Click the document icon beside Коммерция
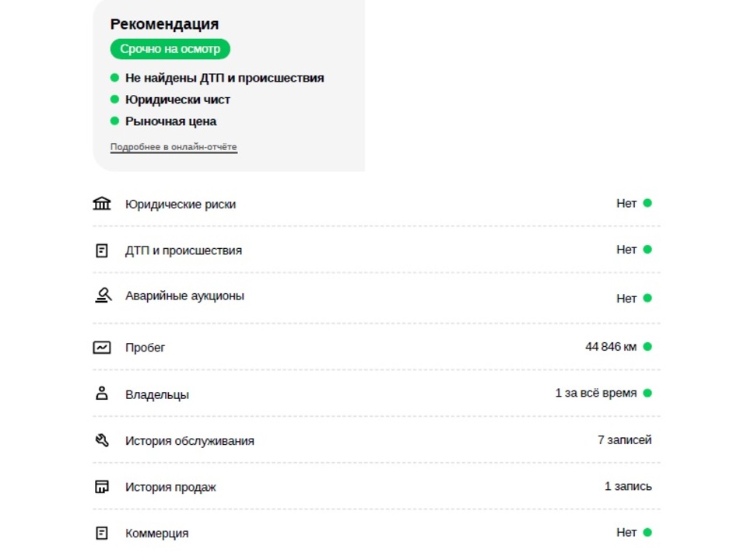 point(101,533)
